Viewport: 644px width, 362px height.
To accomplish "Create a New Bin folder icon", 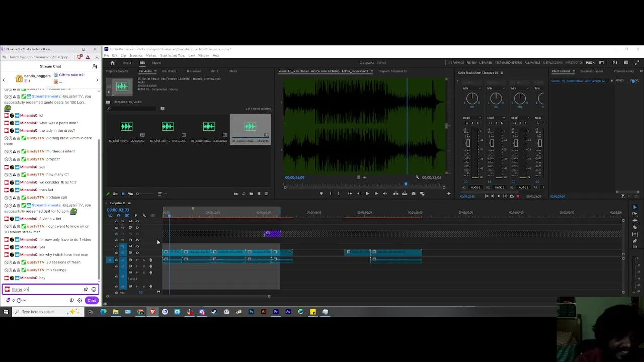I will point(251,194).
